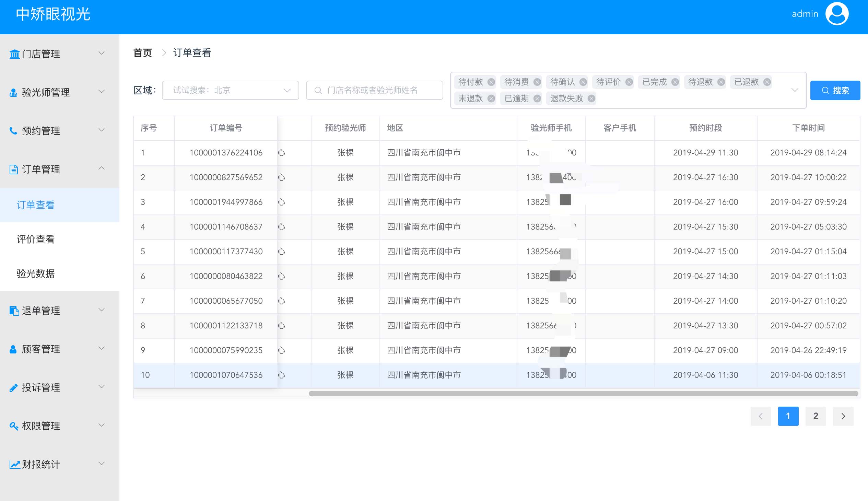Image resolution: width=868 pixels, height=501 pixels.
Task: Click the 订单查看 breadcrumb text
Action: (x=192, y=53)
